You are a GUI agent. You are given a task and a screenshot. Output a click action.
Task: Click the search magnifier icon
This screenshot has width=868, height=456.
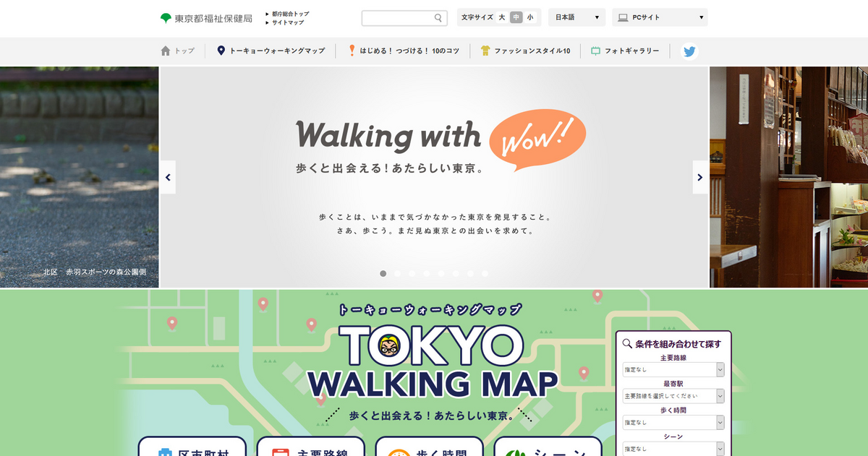(x=438, y=18)
